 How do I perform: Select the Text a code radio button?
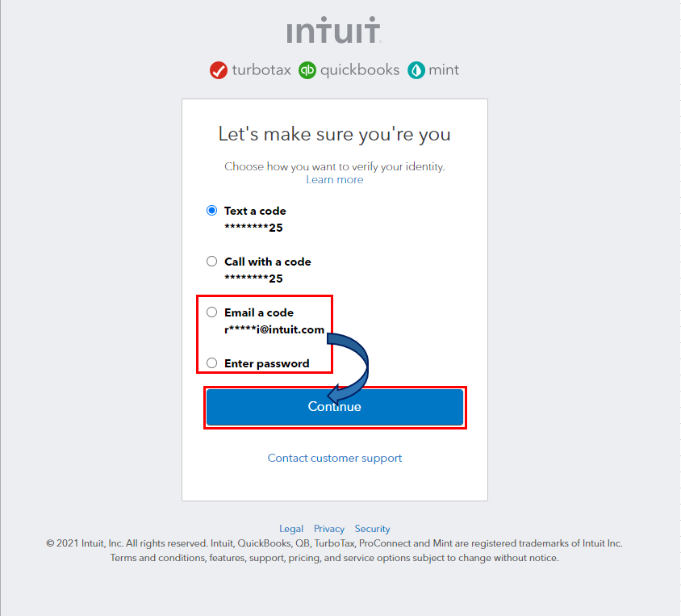(x=212, y=211)
